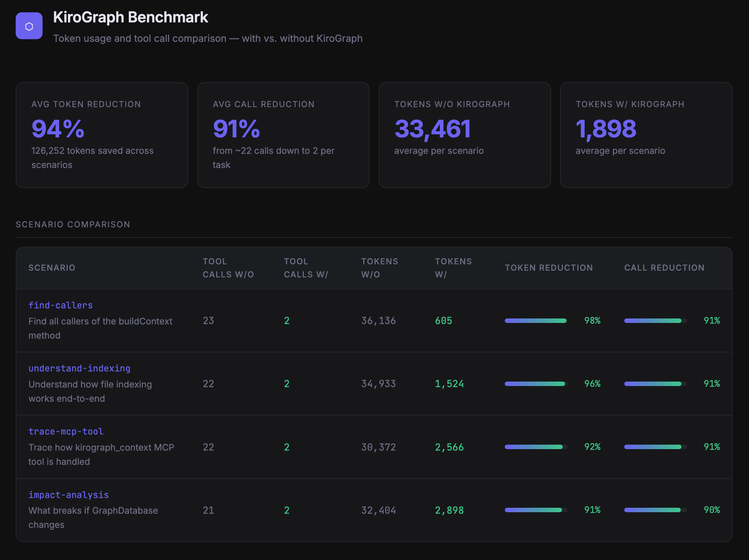749x560 pixels.
Task: Click the understand-indexing token reduction progress bar
Action: click(536, 384)
